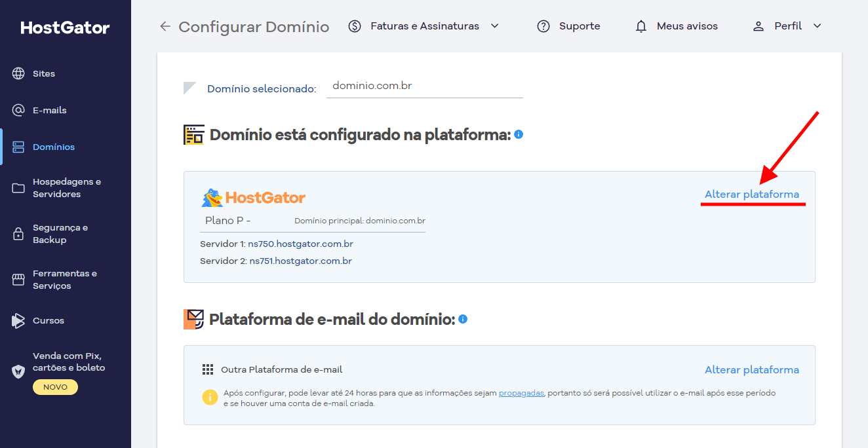Click Servidor 2 ns751.hostgator.com.br text
The height and width of the screenshot is (448, 868).
(x=276, y=261)
